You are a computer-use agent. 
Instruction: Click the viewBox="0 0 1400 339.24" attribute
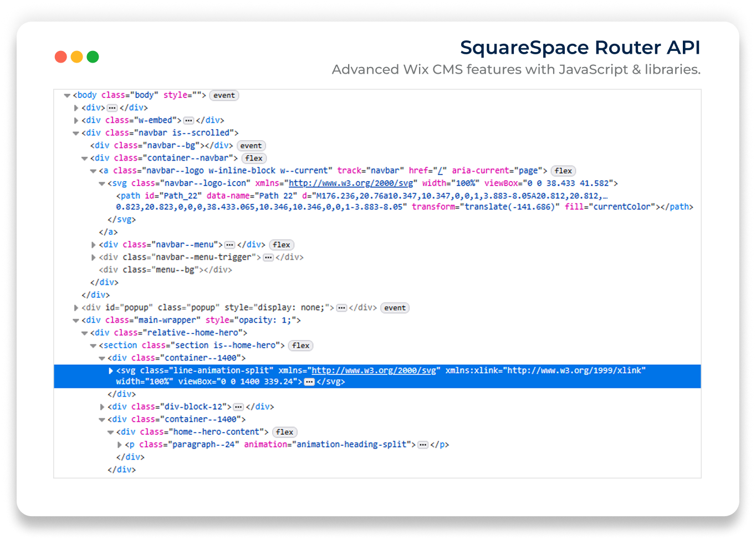point(238,382)
